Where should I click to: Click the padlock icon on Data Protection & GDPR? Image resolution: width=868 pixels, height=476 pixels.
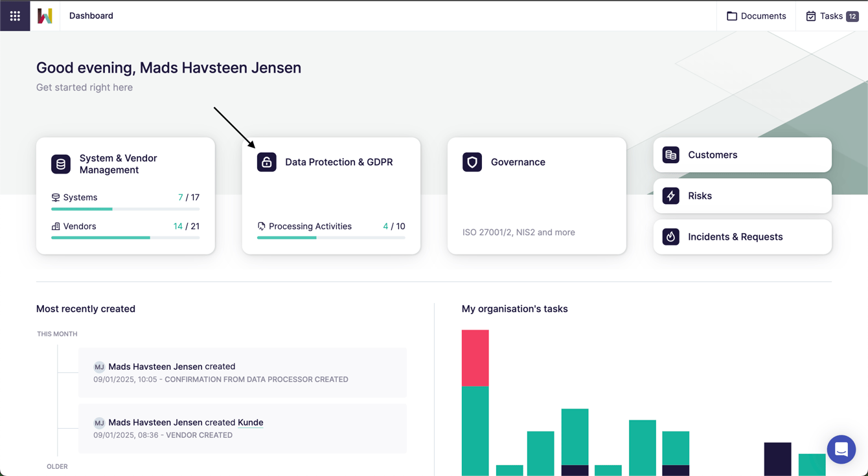tap(266, 162)
